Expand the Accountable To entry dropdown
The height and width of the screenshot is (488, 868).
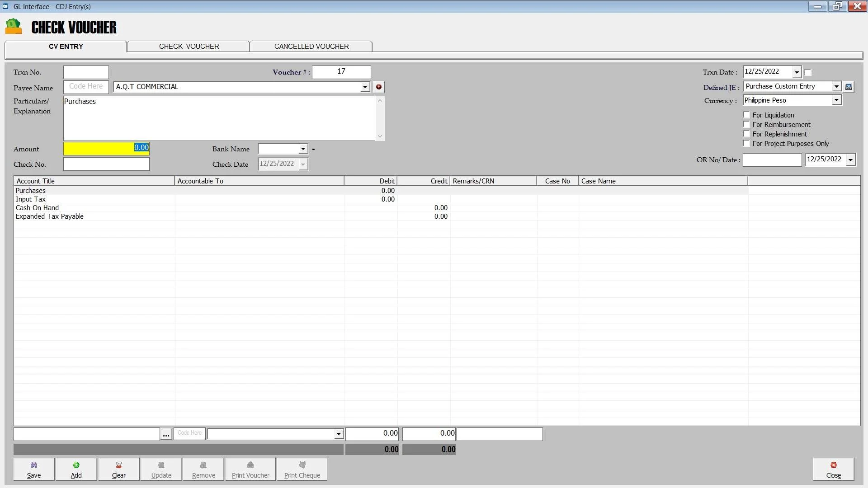339,434
